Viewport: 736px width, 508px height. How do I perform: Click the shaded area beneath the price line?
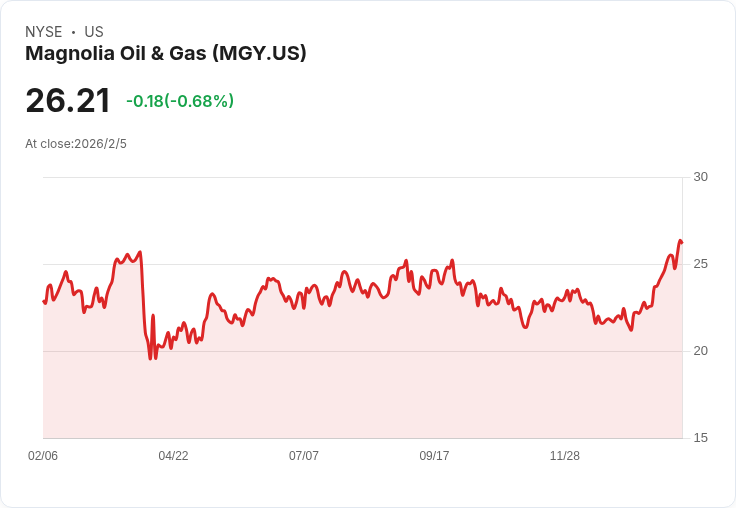click(x=360, y=390)
